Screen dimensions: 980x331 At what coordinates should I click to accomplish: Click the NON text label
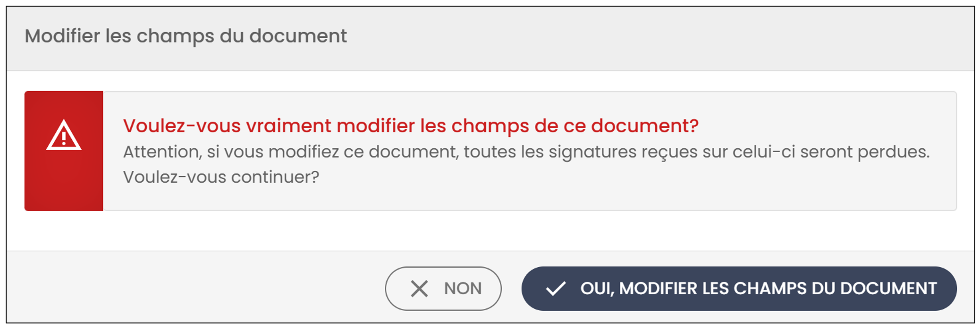463,289
